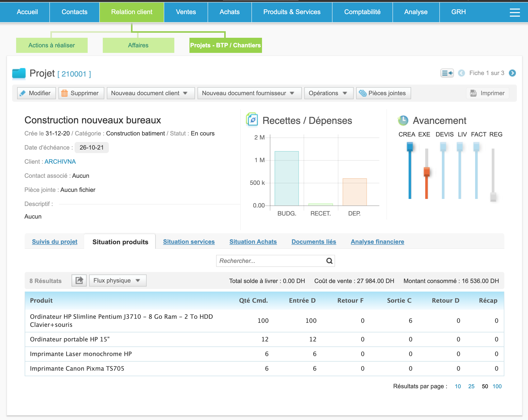This screenshot has height=420, width=528.
Task: Click the Avancement clock icon
Action: click(403, 120)
